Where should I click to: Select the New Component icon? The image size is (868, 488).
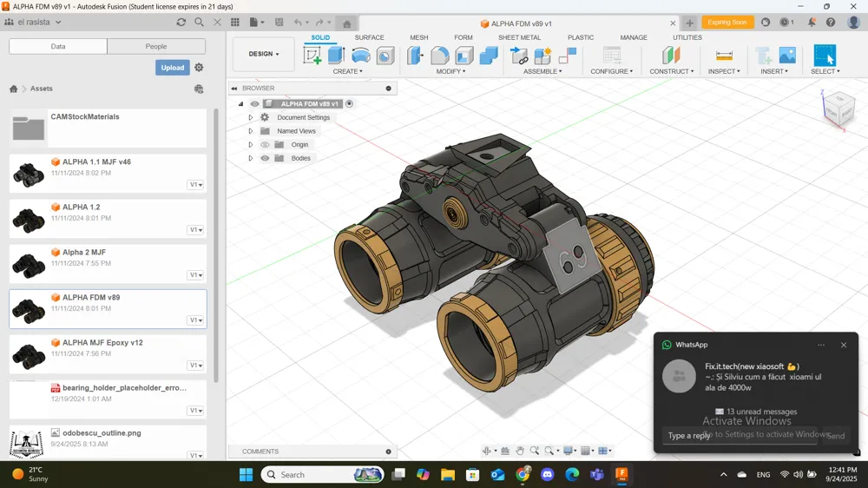tap(543, 56)
